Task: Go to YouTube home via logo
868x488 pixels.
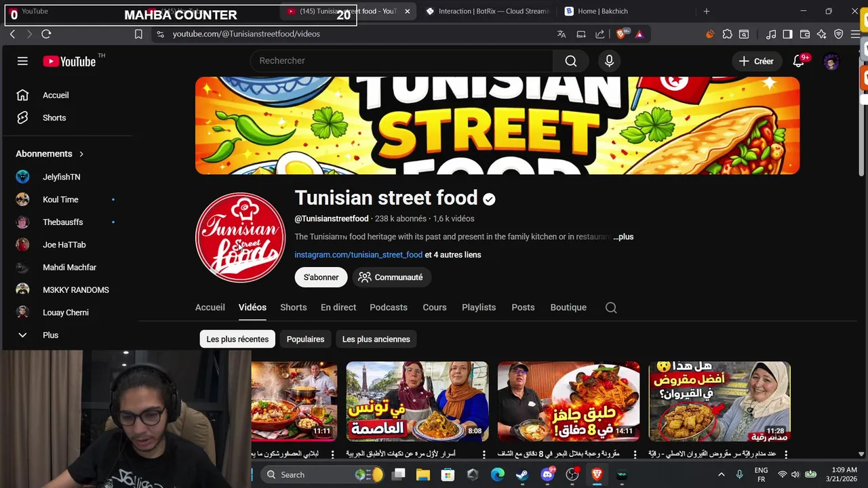Action: (69, 61)
